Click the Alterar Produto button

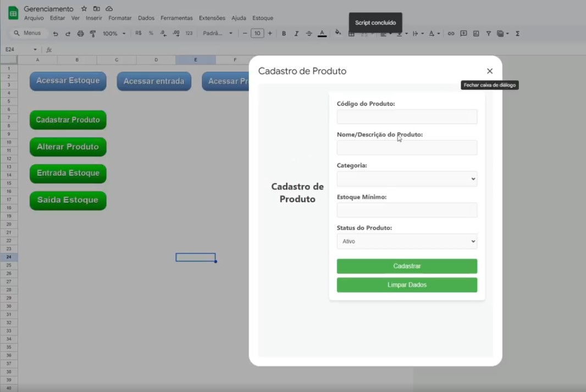(x=68, y=147)
